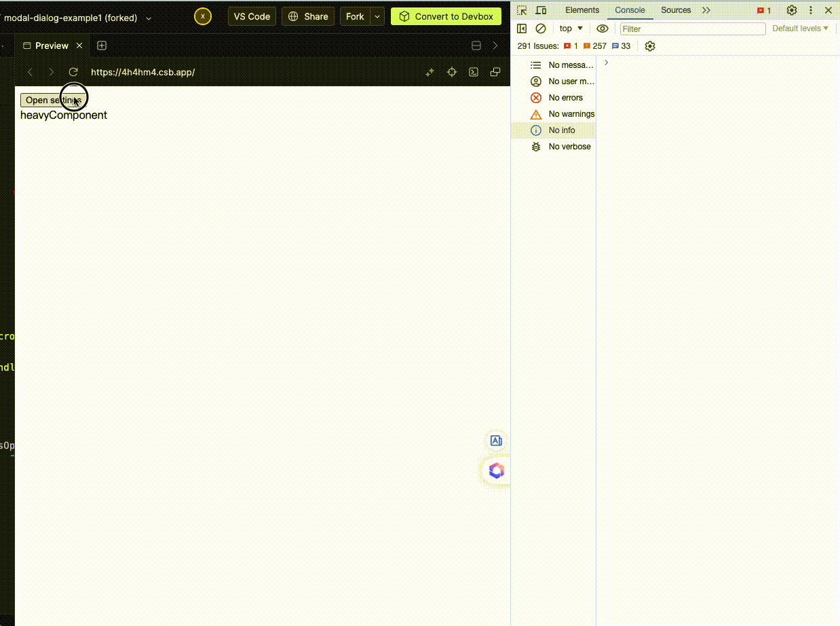Click inside the console Filter input field
Screen dimensions: 840x626
click(692, 29)
